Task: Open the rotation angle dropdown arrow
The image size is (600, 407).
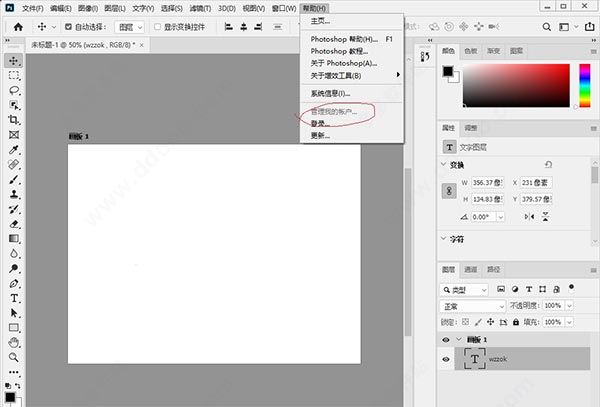Action: tap(501, 217)
